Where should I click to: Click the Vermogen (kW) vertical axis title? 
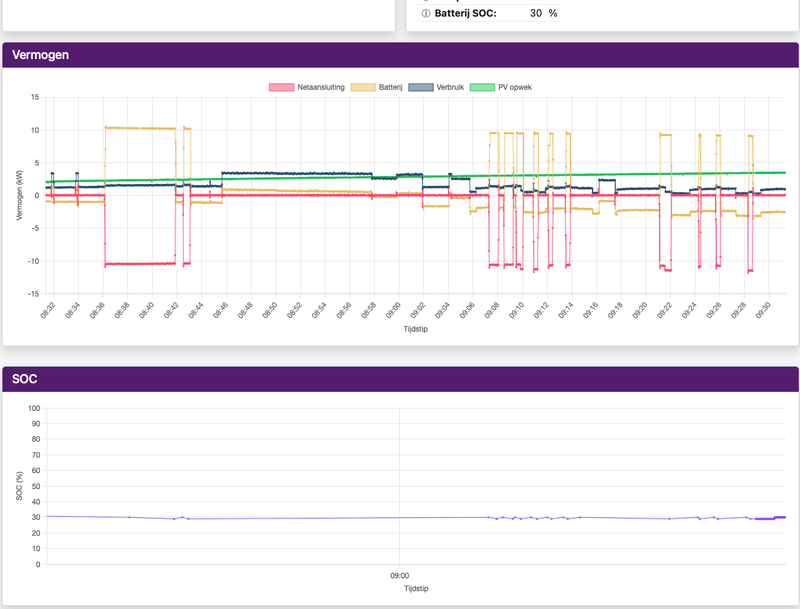[19, 195]
